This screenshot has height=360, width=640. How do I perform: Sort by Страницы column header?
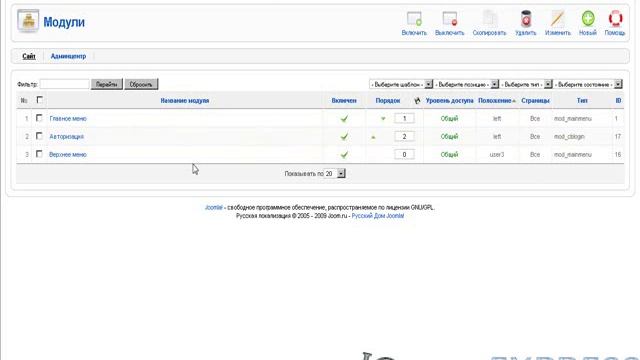(x=535, y=101)
